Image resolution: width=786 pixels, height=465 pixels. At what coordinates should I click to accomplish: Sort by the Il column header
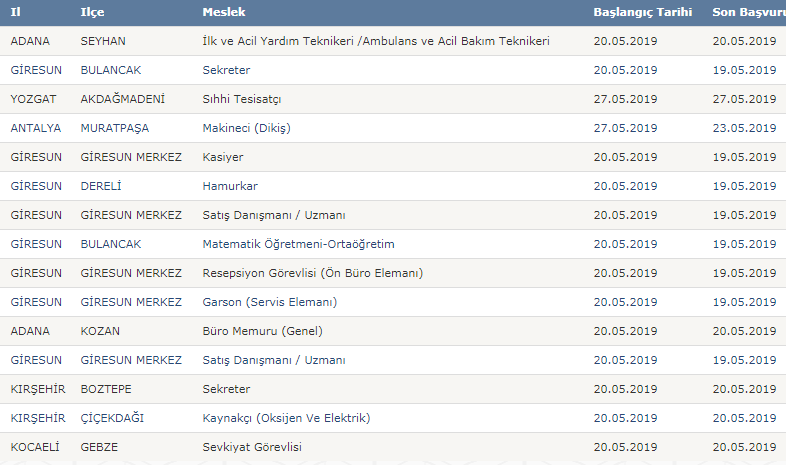(x=16, y=12)
